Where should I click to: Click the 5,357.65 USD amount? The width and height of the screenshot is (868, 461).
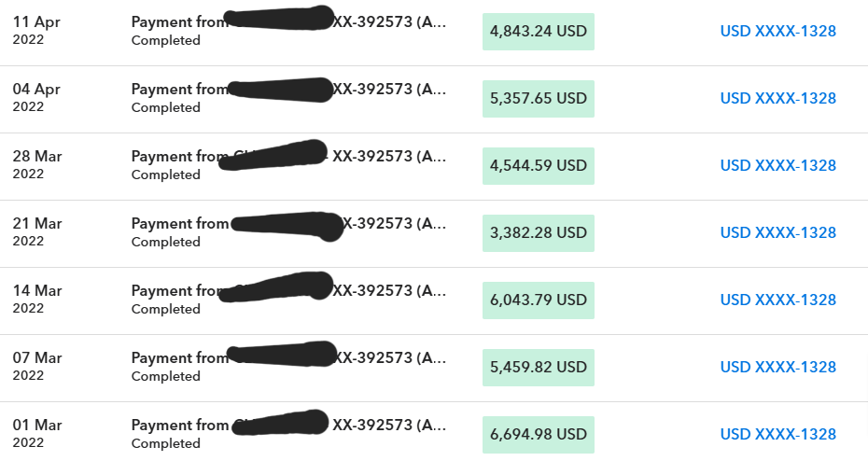[539, 98]
